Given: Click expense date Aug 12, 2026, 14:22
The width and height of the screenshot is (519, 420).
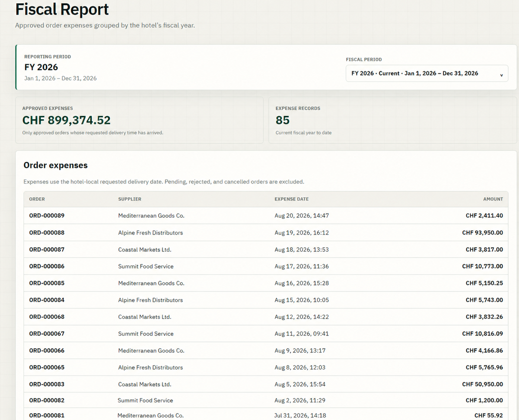Looking at the screenshot, I should 302,317.
